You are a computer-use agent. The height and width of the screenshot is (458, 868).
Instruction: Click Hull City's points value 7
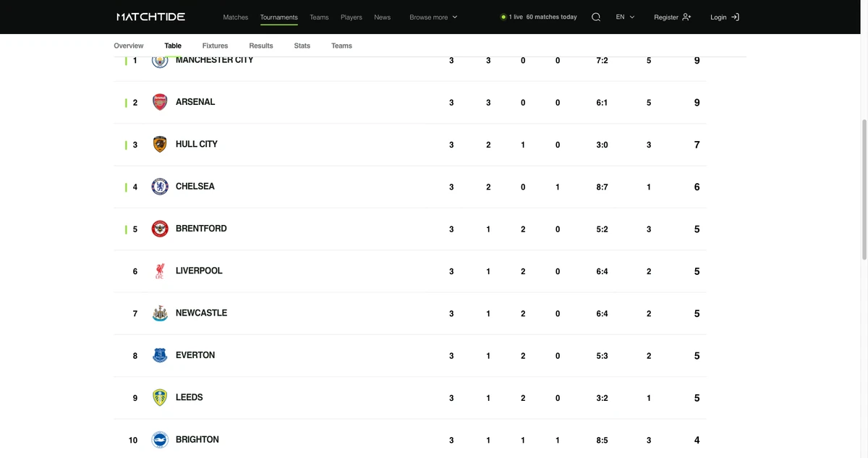(697, 145)
